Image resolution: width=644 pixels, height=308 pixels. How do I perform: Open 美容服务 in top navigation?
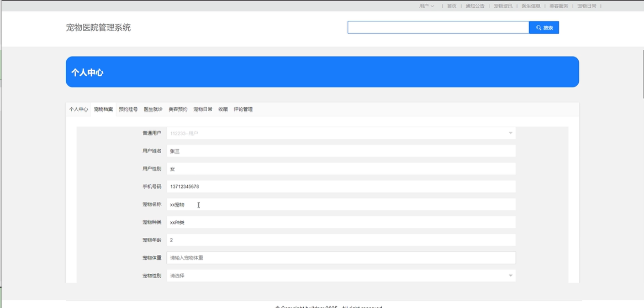click(x=558, y=6)
